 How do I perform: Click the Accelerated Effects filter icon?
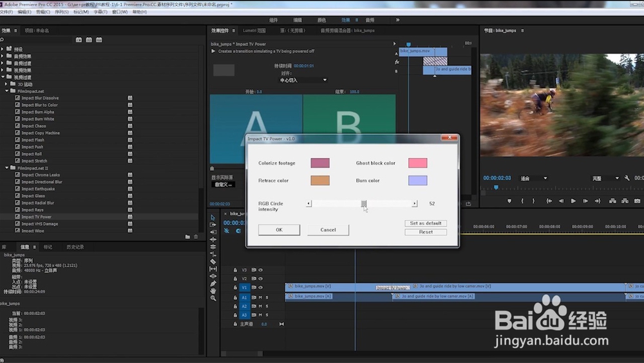(x=79, y=40)
